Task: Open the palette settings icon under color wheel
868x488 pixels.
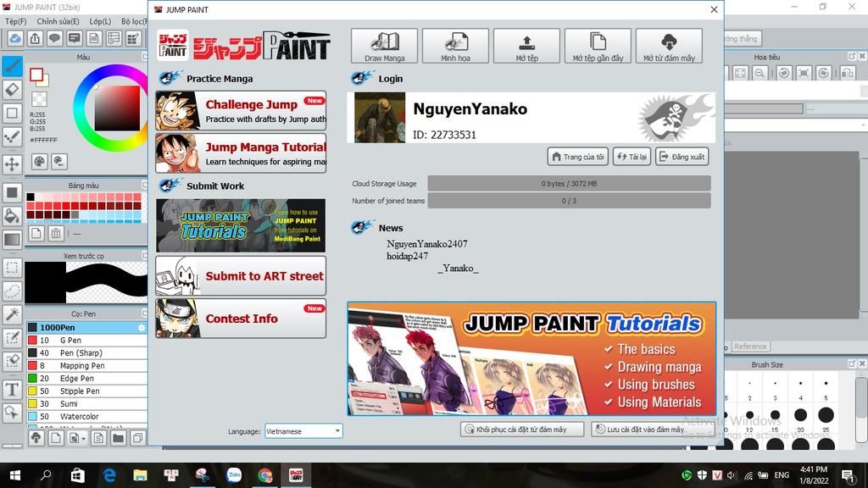Action: pyautogui.click(x=39, y=162)
